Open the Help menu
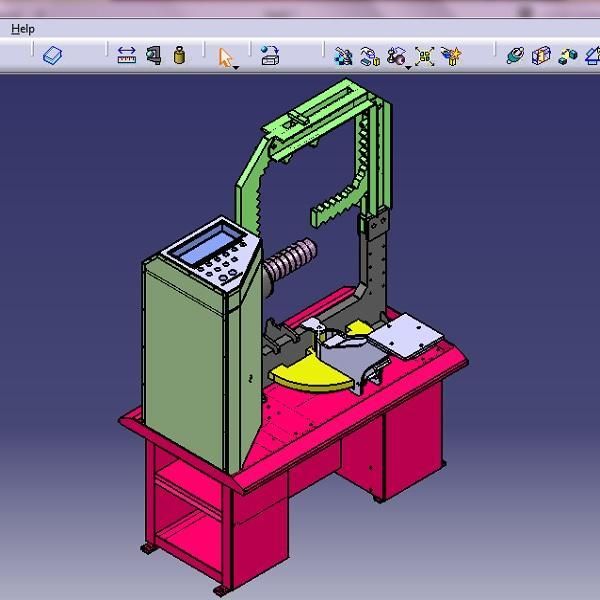 pos(22,29)
